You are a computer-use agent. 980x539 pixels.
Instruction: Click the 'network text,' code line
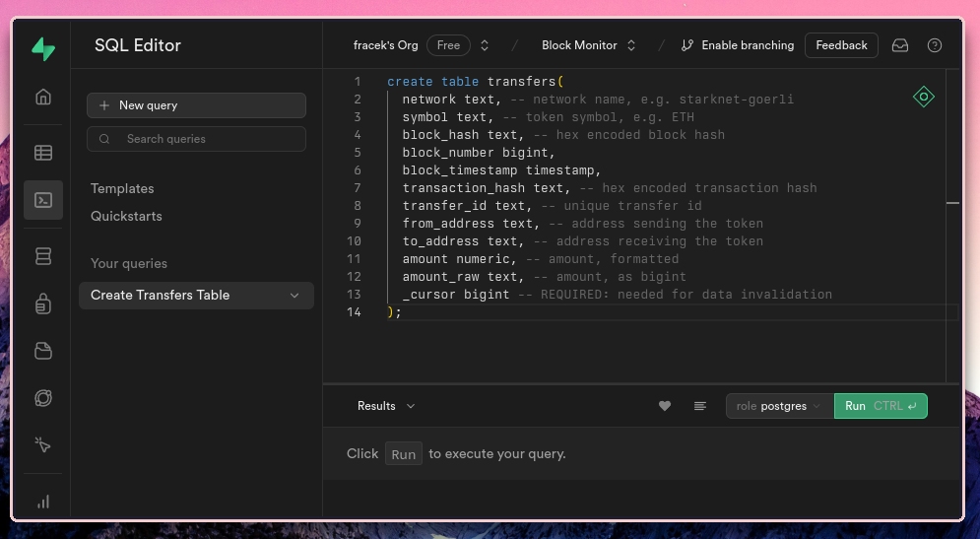(x=450, y=100)
